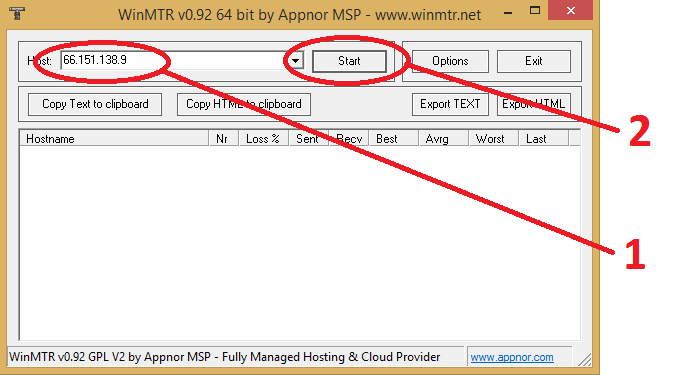Click the Hostname column header
The width and height of the screenshot is (678, 375).
pos(115,138)
